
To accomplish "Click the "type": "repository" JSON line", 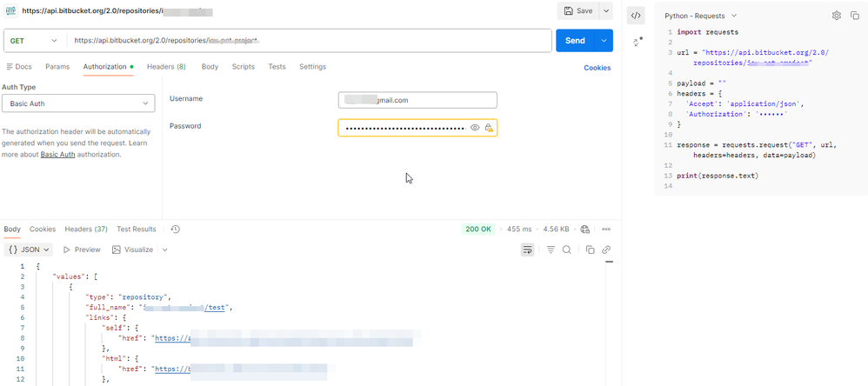I will (129, 297).
